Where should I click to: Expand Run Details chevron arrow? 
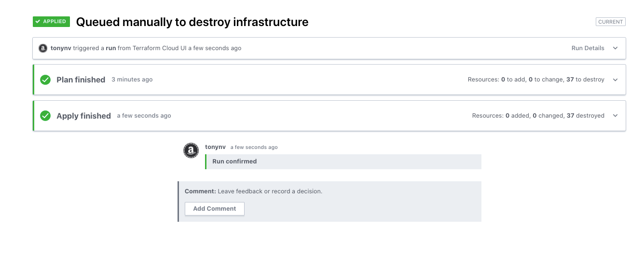point(615,48)
